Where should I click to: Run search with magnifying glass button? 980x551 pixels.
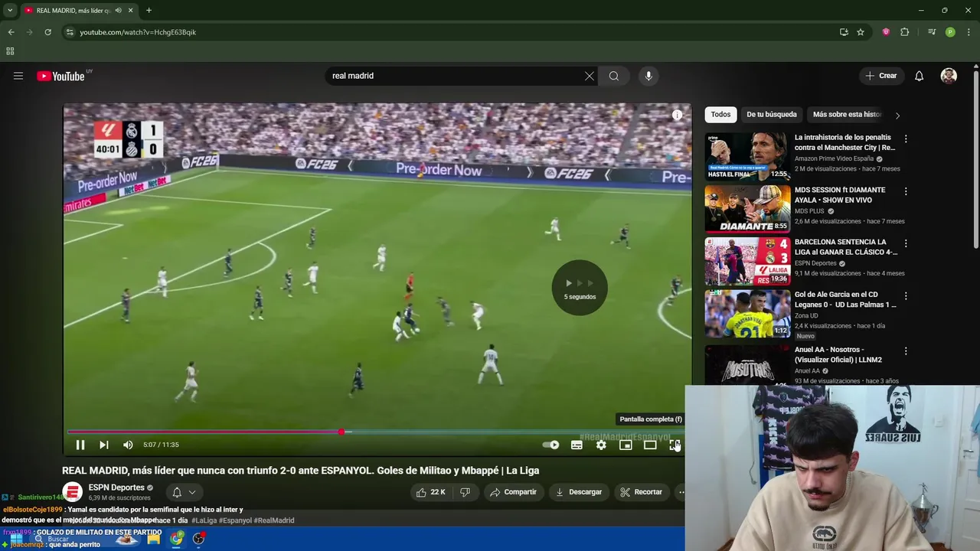pyautogui.click(x=614, y=76)
